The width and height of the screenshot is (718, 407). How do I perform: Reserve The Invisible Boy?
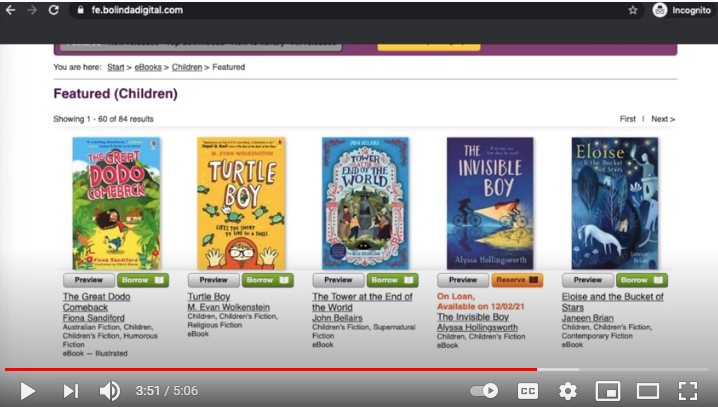coord(517,280)
